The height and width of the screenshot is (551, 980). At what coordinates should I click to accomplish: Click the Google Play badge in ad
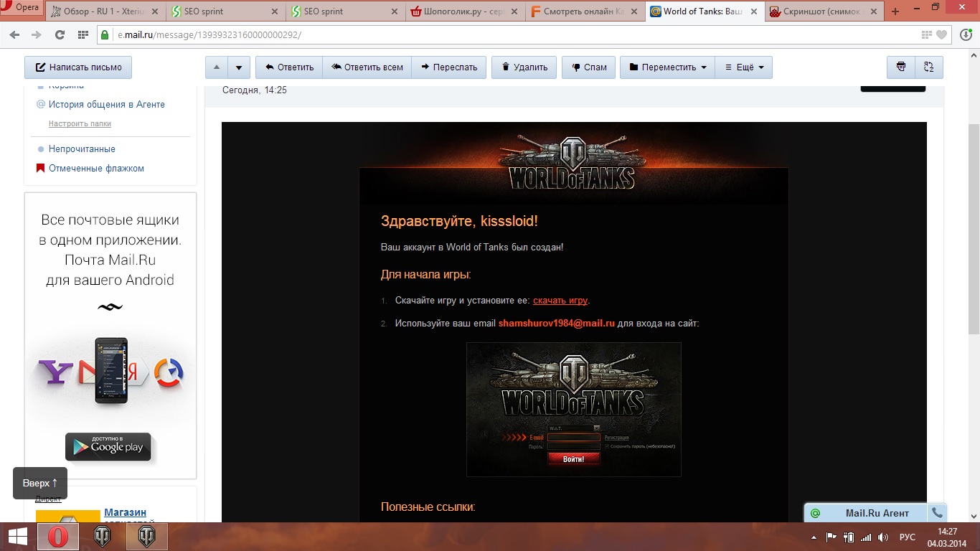click(x=108, y=447)
